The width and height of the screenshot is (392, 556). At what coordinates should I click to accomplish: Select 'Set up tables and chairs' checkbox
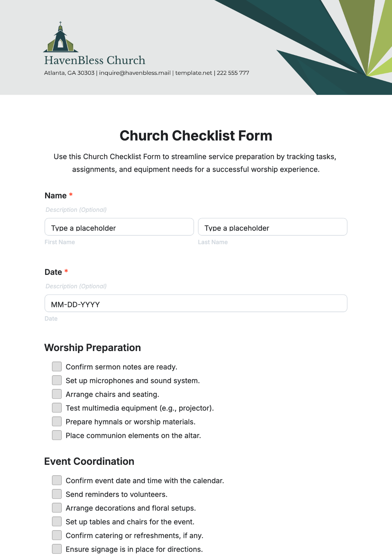(57, 522)
